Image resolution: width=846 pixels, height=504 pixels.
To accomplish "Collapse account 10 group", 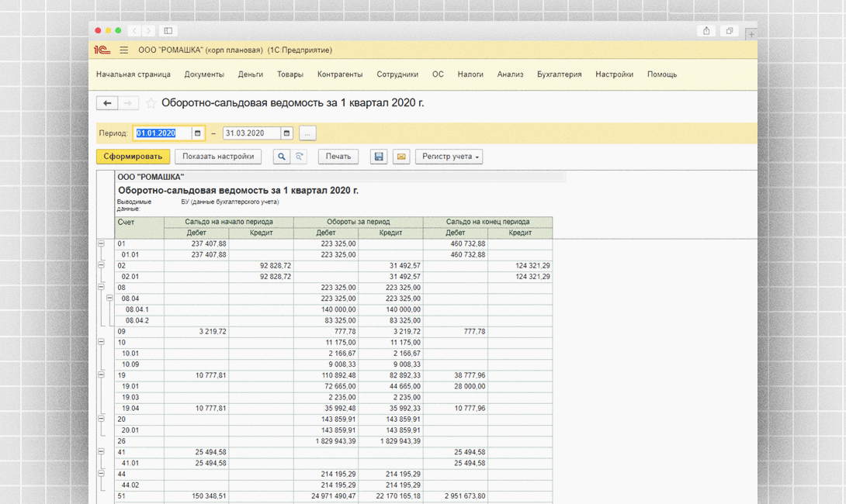I will (102, 342).
